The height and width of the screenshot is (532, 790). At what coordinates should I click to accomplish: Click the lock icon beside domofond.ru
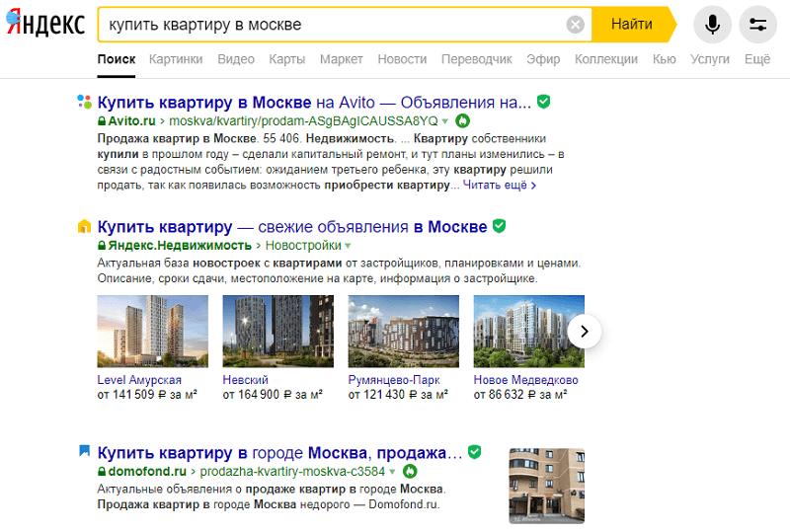102,472
